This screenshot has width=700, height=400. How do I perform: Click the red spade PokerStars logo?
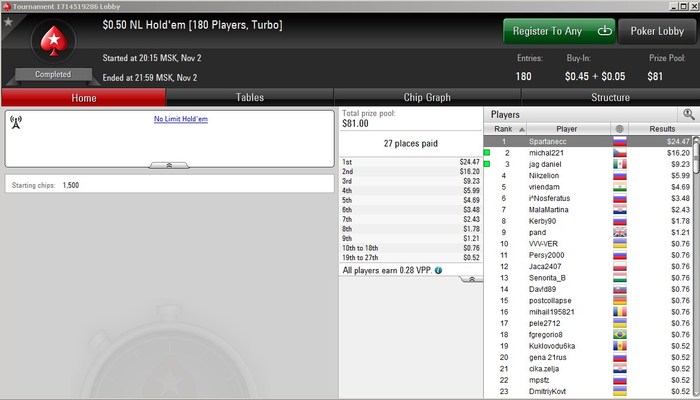(x=54, y=41)
